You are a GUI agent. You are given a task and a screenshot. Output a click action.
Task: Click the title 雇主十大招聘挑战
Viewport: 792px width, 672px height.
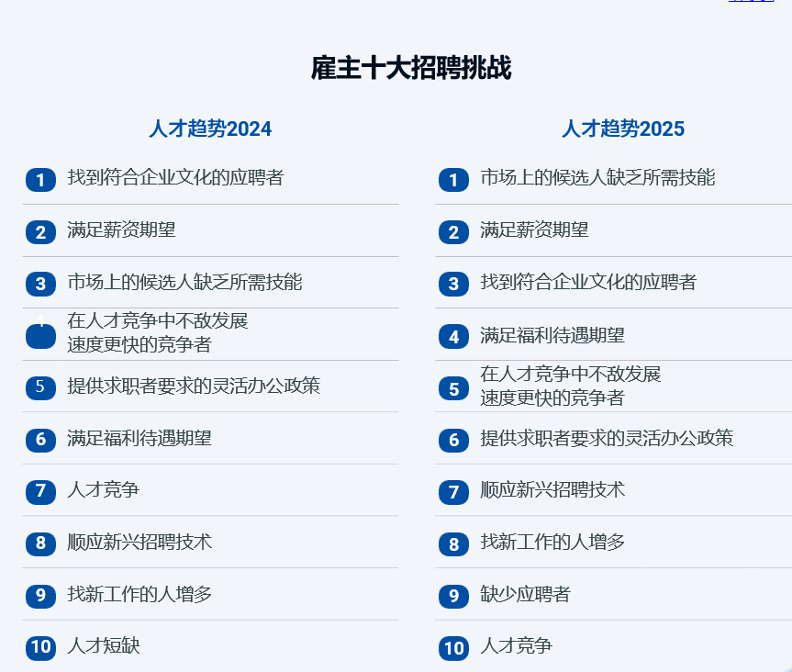point(411,68)
